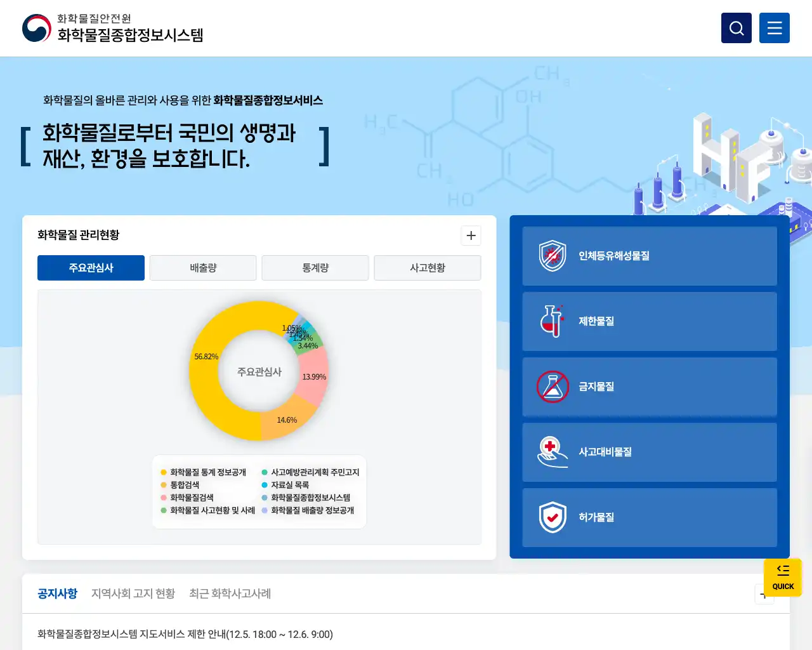The width and height of the screenshot is (812, 650).
Task: Click the 금지물질 prohibited flask icon
Action: click(x=551, y=387)
